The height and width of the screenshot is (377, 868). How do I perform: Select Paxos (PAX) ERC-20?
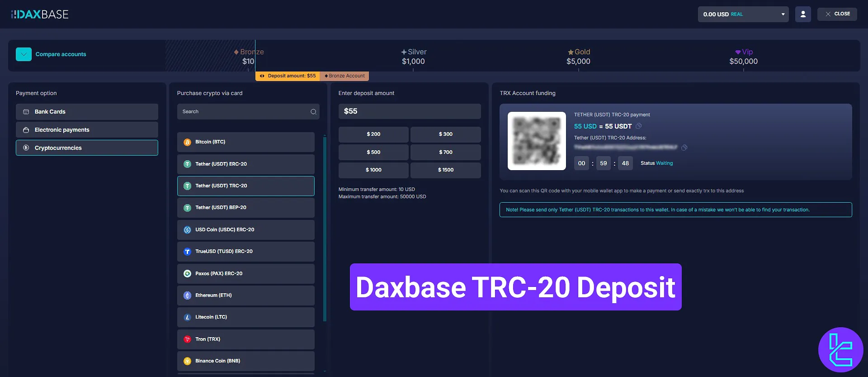pos(245,274)
